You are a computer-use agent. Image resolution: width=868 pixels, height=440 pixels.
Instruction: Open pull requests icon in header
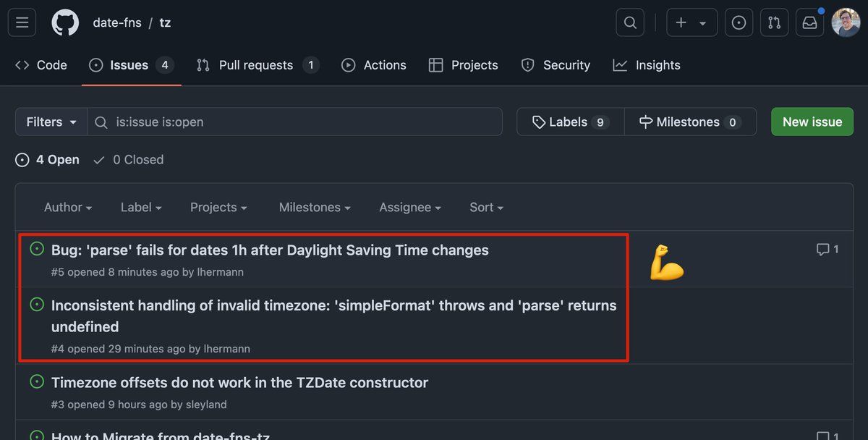coord(774,22)
